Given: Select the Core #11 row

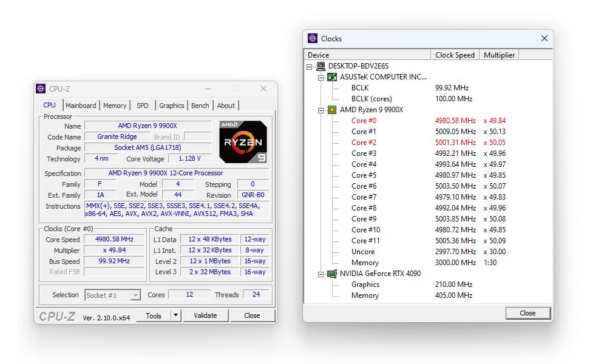Looking at the screenshot, I should point(429,241).
